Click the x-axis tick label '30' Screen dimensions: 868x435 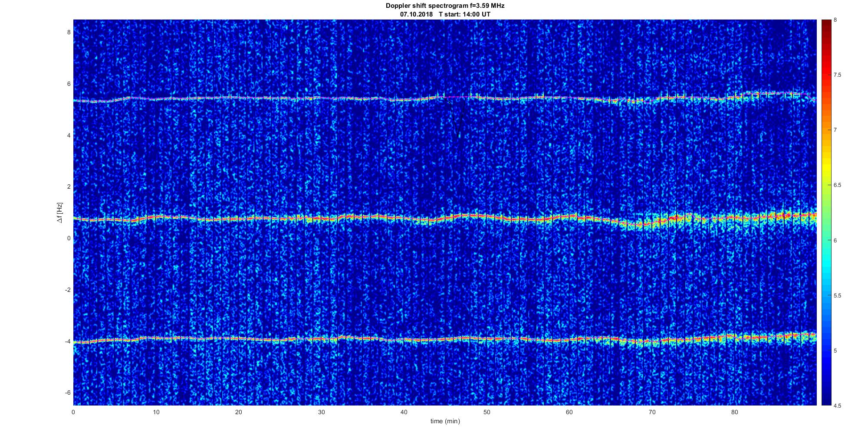pos(321,412)
